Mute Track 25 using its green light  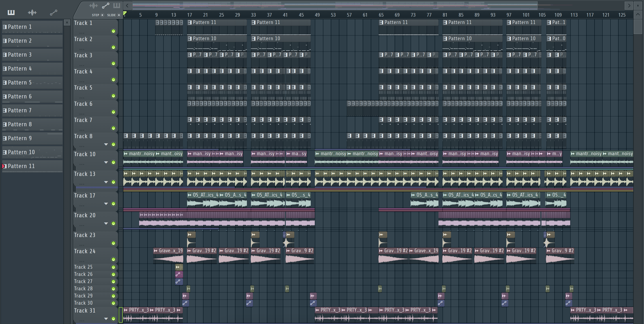(x=113, y=267)
